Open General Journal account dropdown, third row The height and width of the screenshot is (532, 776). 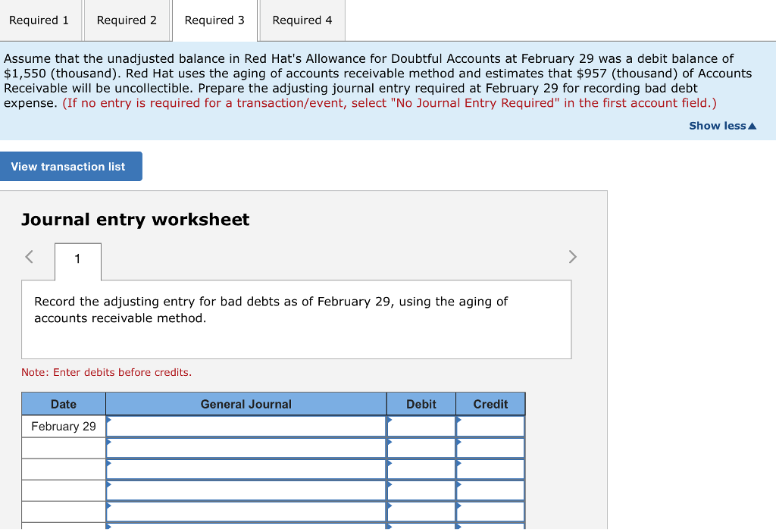click(x=246, y=470)
